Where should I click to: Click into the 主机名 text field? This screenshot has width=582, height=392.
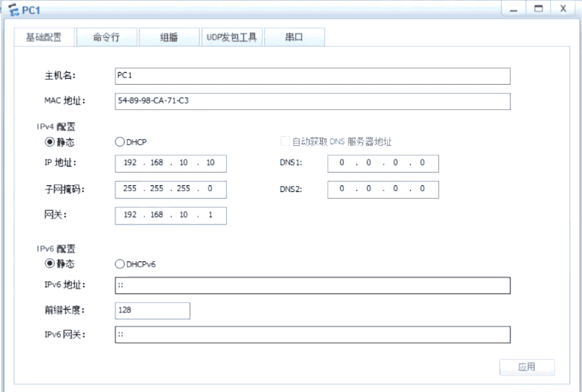pyautogui.click(x=313, y=76)
